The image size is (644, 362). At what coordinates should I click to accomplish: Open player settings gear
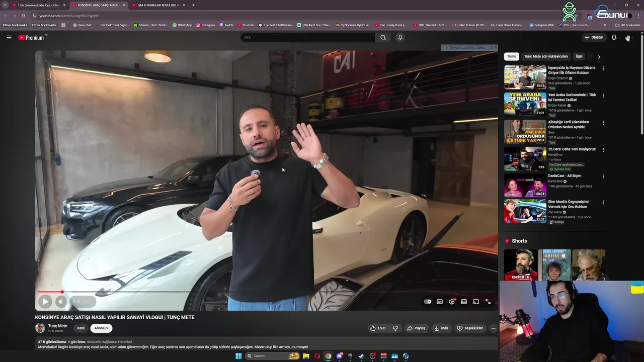(x=452, y=302)
